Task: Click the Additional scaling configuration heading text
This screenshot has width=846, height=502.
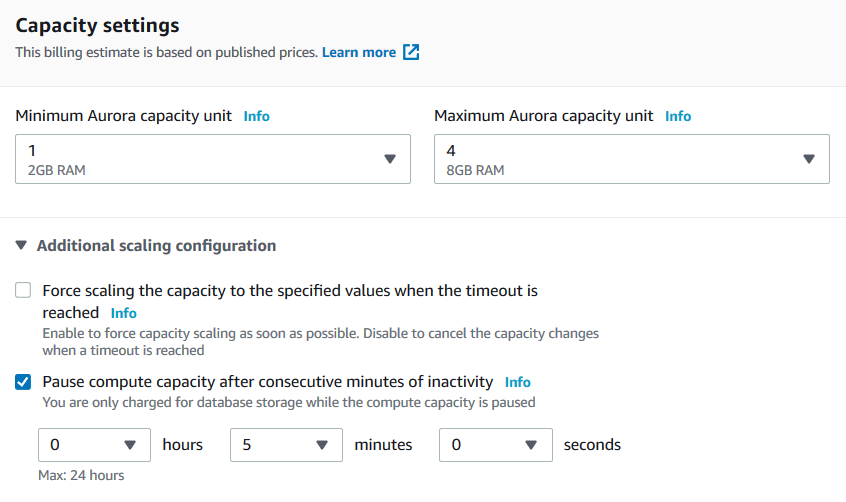Action: click(156, 245)
